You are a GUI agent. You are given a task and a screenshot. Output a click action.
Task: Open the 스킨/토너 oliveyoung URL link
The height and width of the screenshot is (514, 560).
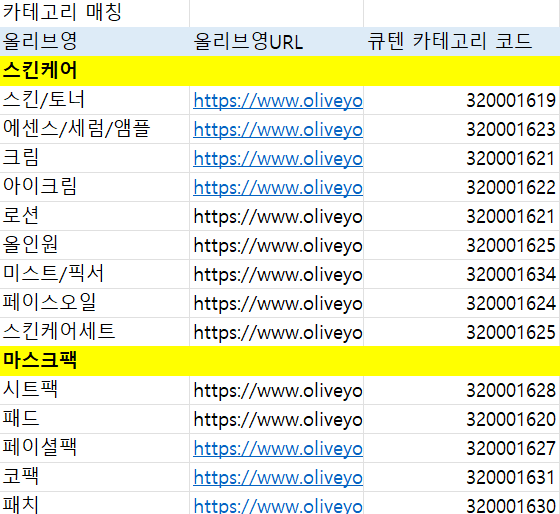point(278,100)
